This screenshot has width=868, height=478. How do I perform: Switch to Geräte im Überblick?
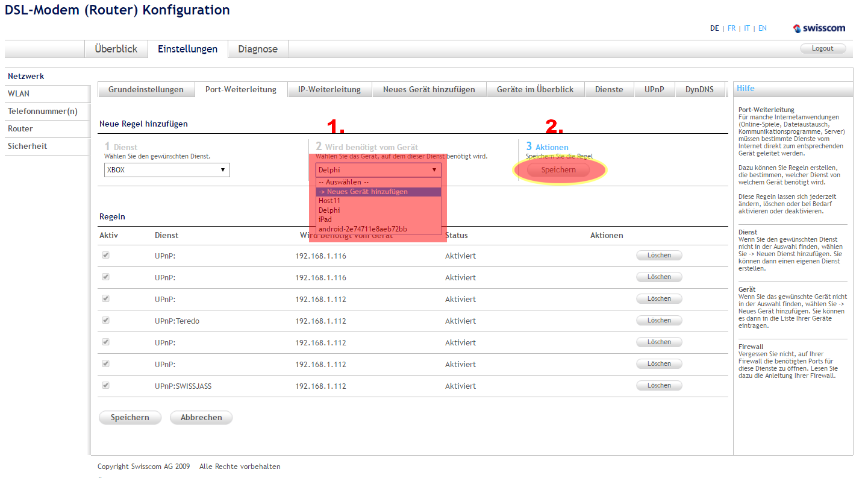tap(534, 89)
